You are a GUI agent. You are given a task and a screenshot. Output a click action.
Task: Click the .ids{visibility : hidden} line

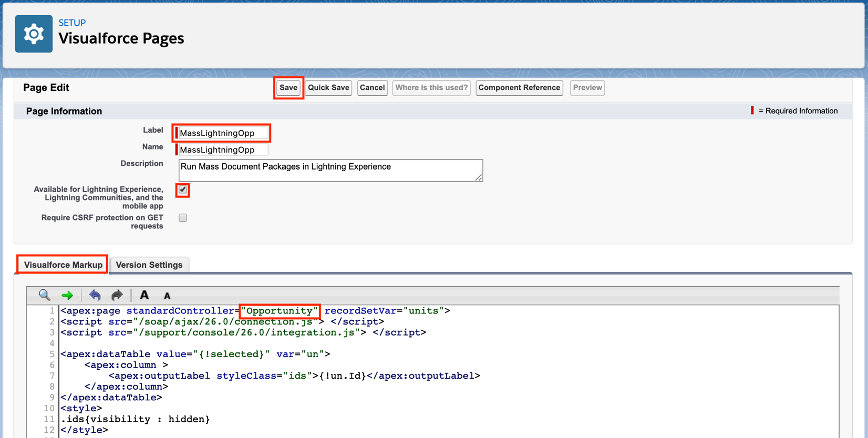point(136,419)
